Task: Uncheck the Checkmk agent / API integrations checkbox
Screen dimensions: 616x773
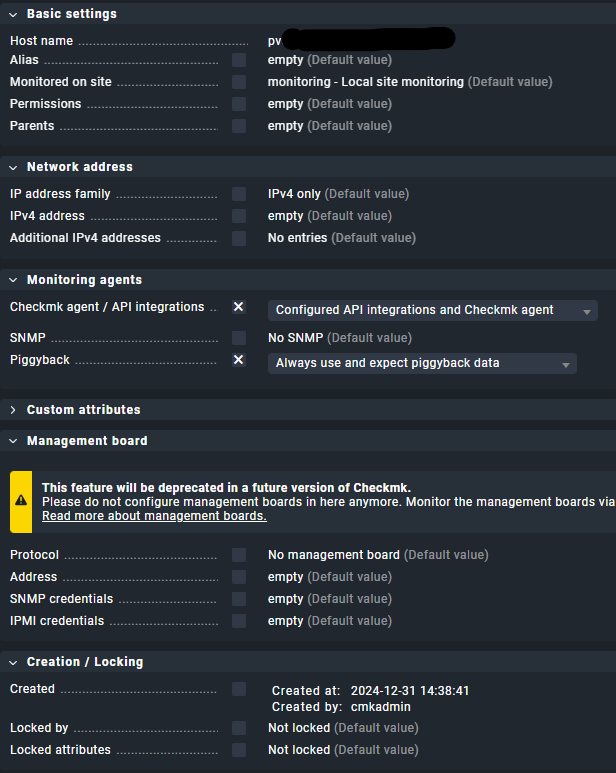Action: coord(239,307)
